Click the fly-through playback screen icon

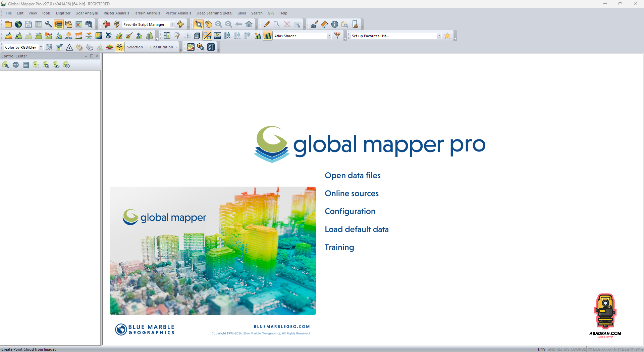point(217,36)
